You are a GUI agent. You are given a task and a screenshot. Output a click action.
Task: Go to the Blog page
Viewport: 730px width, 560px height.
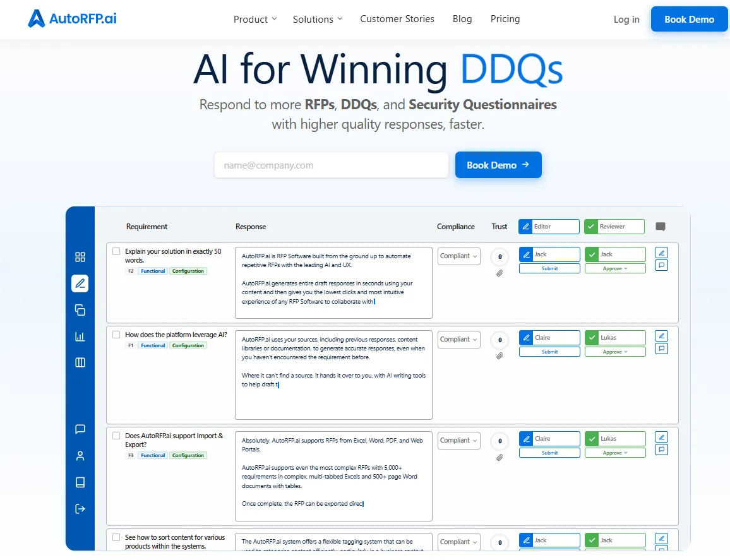462,18
